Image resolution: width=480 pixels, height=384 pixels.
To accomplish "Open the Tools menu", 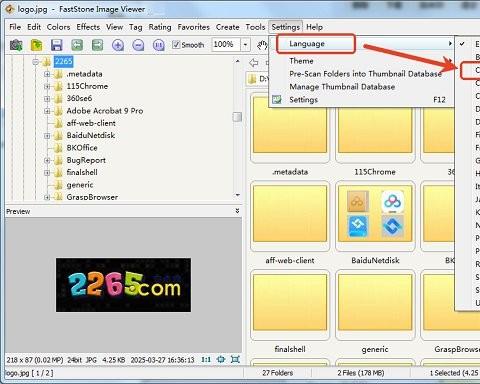I will pos(255,27).
